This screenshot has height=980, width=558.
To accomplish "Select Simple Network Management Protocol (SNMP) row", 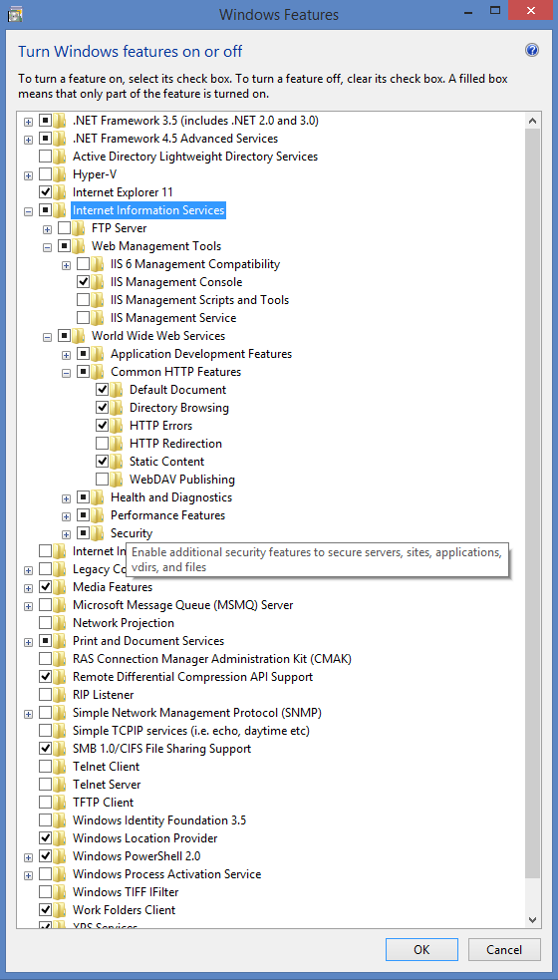I will pyautogui.click(x=197, y=713).
